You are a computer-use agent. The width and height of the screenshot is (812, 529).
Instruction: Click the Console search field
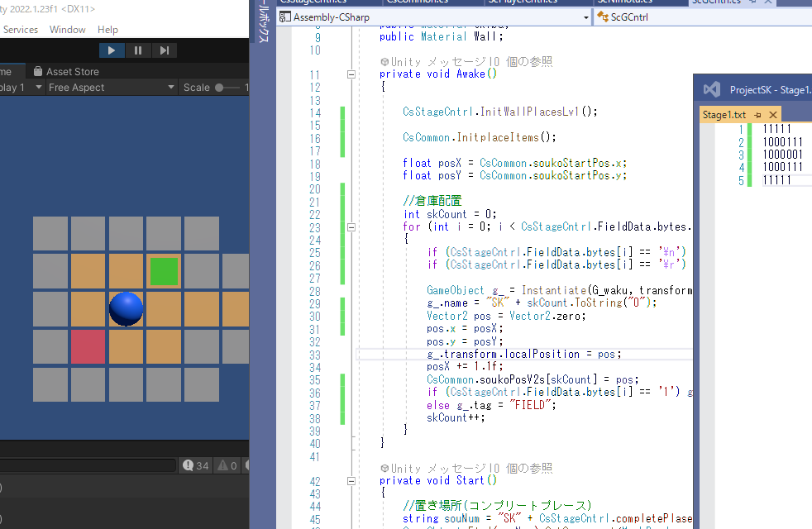click(x=87, y=465)
